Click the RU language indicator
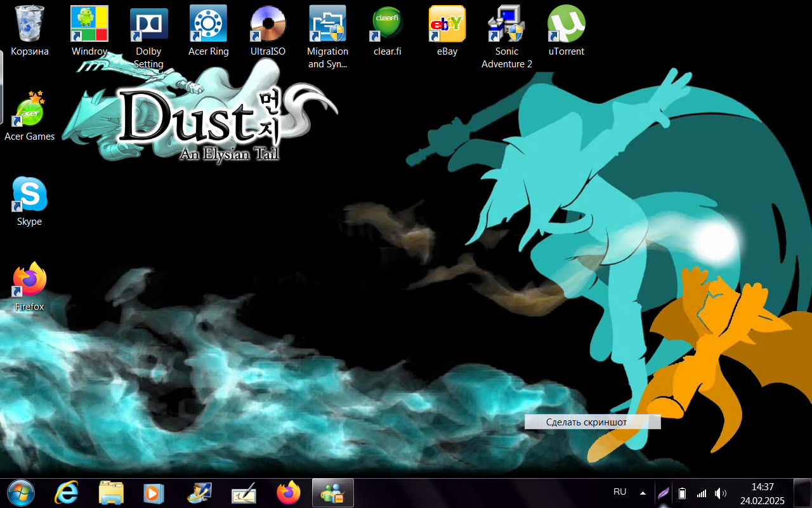 [x=620, y=492]
